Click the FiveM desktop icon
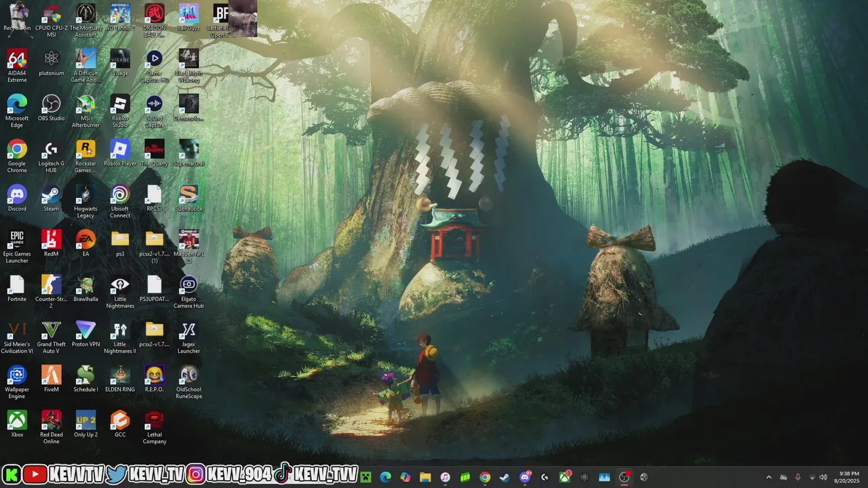 tap(52, 380)
